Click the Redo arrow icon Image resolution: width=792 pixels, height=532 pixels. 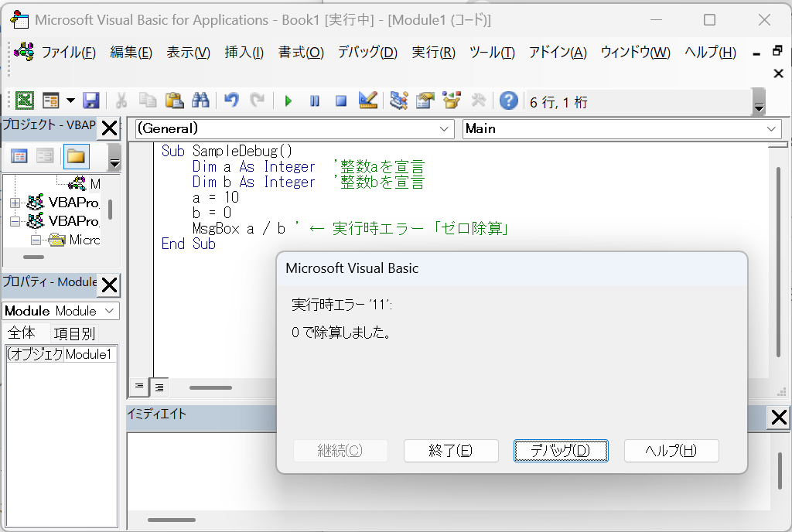[x=258, y=101]
